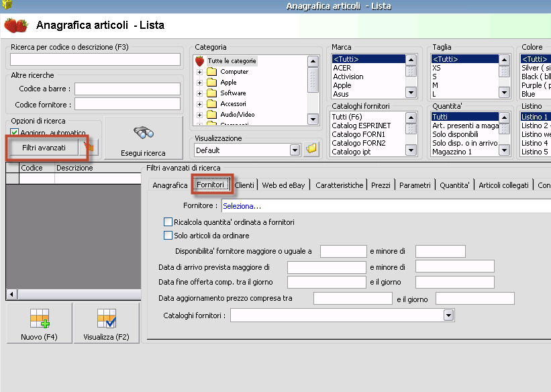Open the Cataloghi fornitori dropdown arrow
The height and width of the screenshot is (392, 551).
click(x=448, y=315)
